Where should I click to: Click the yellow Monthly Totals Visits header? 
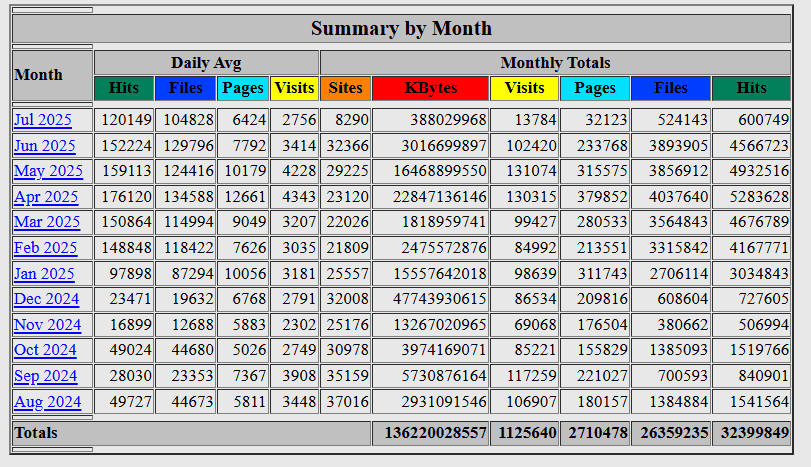tap(524, 88)
